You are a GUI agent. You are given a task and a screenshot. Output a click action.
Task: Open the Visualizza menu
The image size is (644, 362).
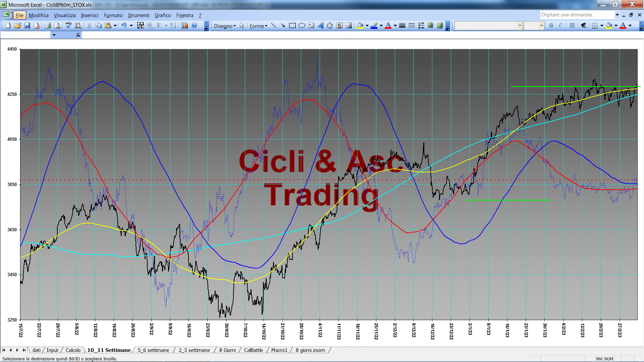(x=65, y=15)
